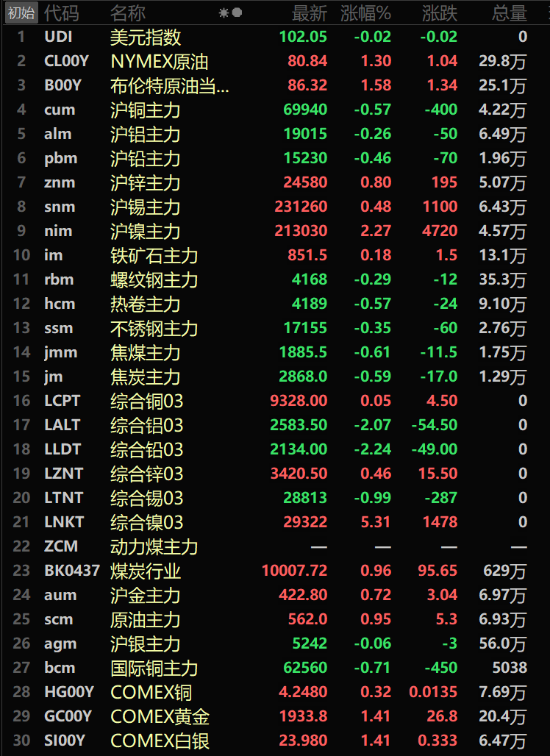Sort by 涨幅% column header
This screenshot has height=756, width=550.
(x=365, y=13)
